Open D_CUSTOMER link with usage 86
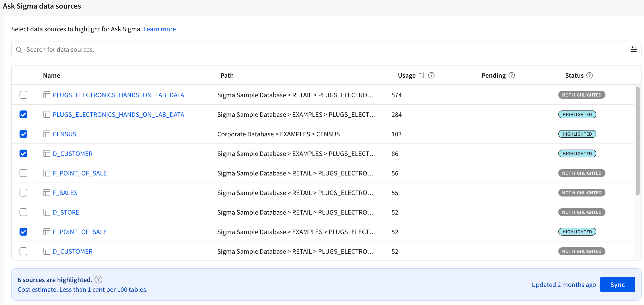The height and width of the screenshot is (305, 644). point(73,153)
